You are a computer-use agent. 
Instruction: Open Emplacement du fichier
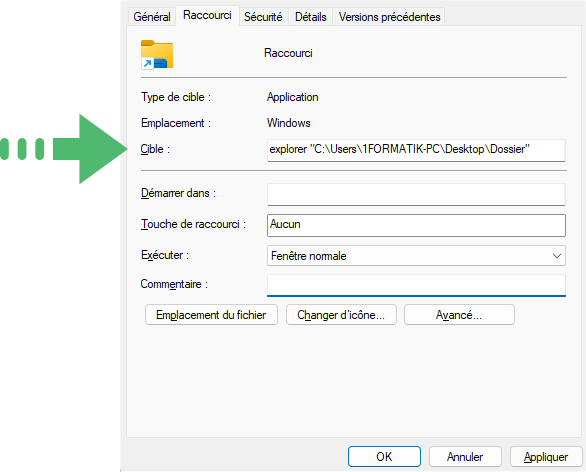[211, 315]
